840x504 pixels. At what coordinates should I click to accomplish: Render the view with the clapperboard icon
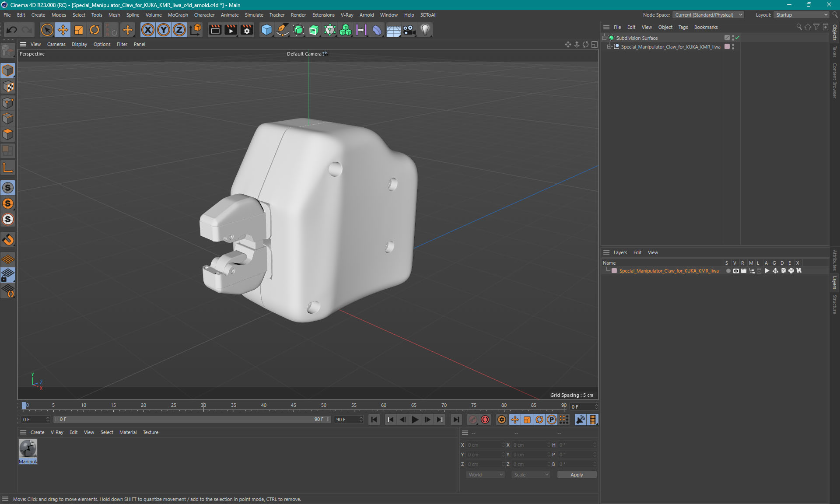point(215,30)
